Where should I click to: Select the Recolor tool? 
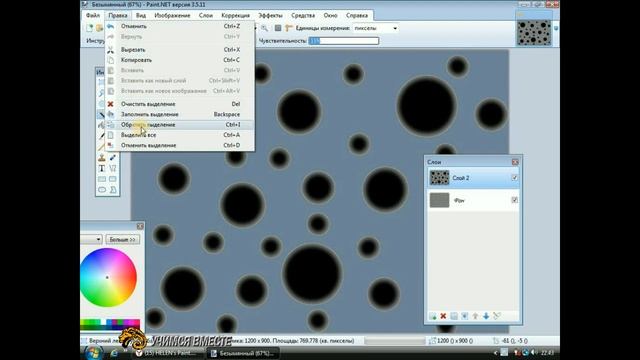pos(113,158)
